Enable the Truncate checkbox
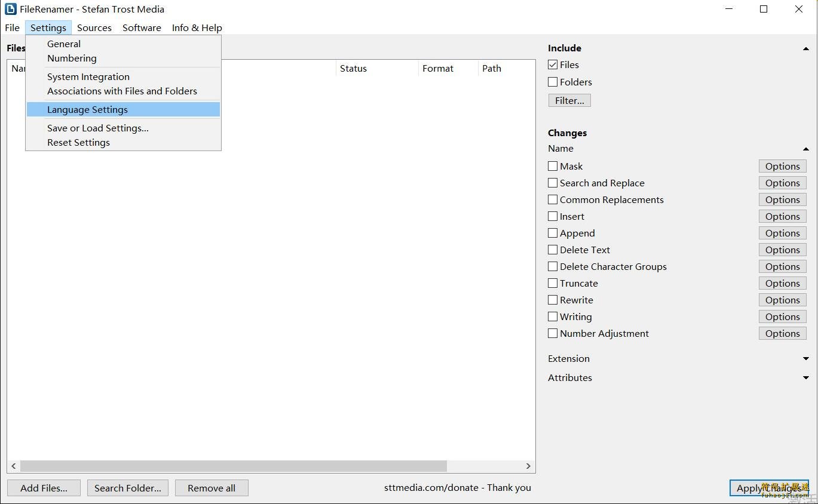The image size is (818, 504). [553, 284]
